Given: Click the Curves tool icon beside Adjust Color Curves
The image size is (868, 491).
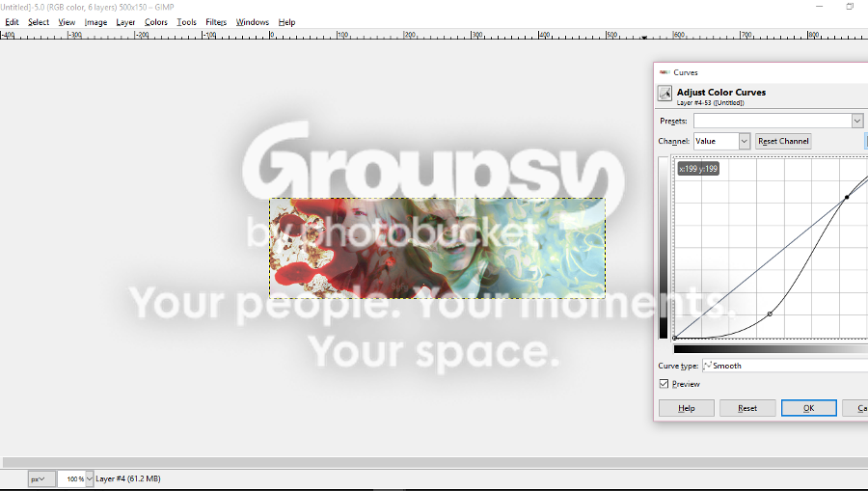Looking at the screenshot, I should (665, 93).
